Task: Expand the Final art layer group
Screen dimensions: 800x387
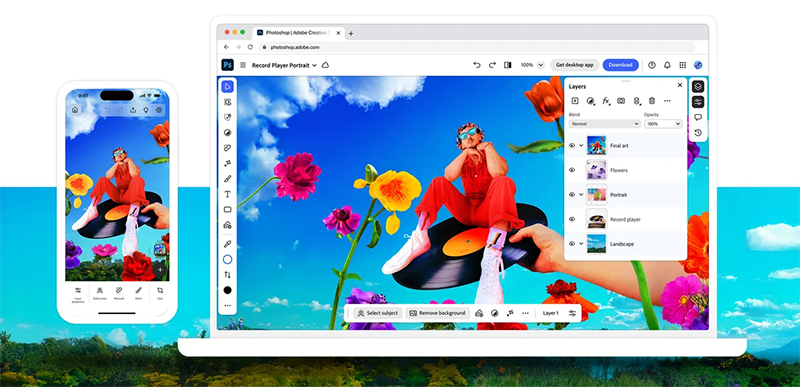Action: coord(581,145)
